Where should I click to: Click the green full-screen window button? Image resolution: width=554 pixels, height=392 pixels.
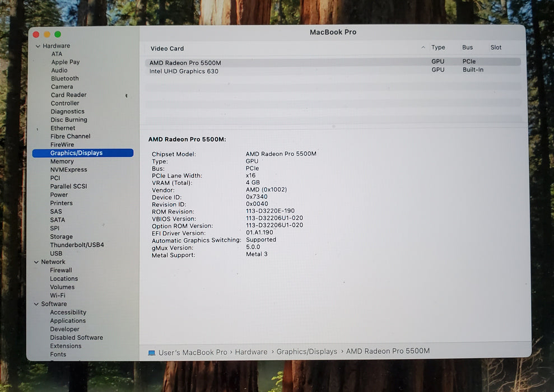pyautogui.click(x=58, y=34)
